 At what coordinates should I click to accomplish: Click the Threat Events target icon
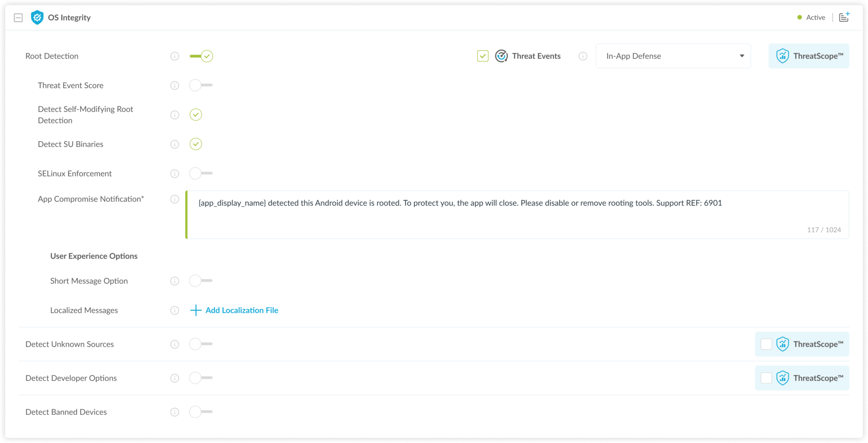(x=501, y=56)
